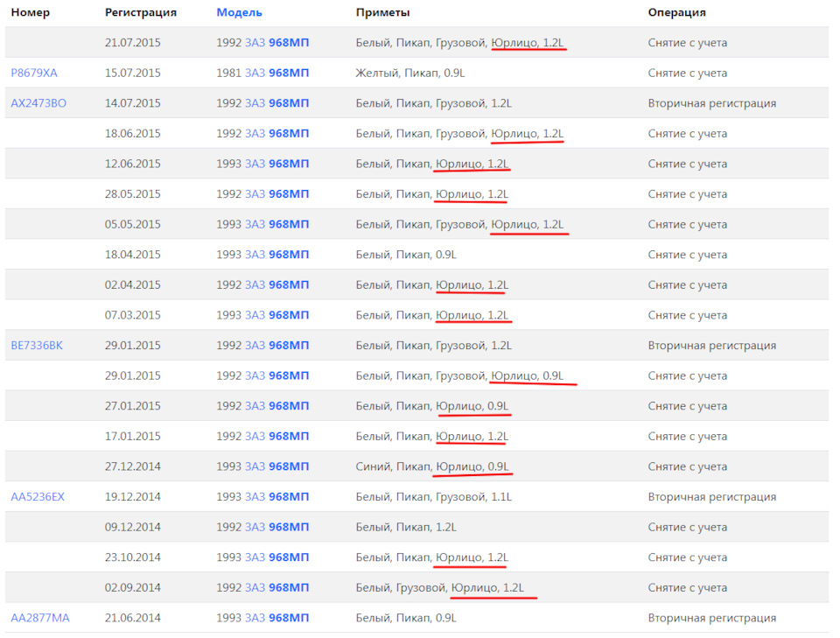Screen dimensions: 840x638
Task: Click the Регистрация column header
Action: pyautogui.click(x=140, y=12)
